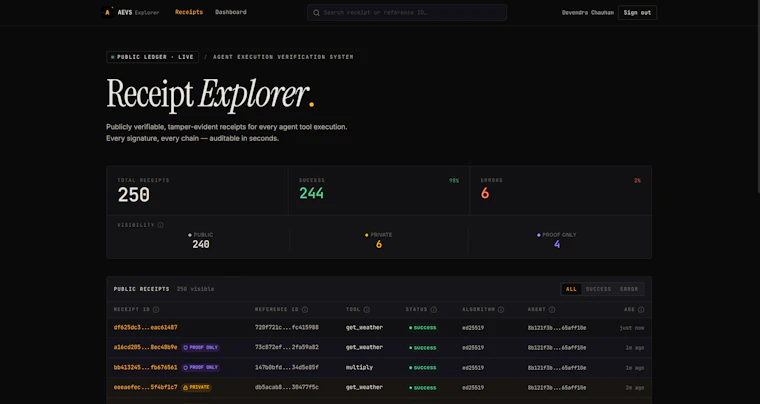This screenshot has height=404, width=760.
Task: Click info icon next to Algorithm header
Action: [x=501, y=310]
